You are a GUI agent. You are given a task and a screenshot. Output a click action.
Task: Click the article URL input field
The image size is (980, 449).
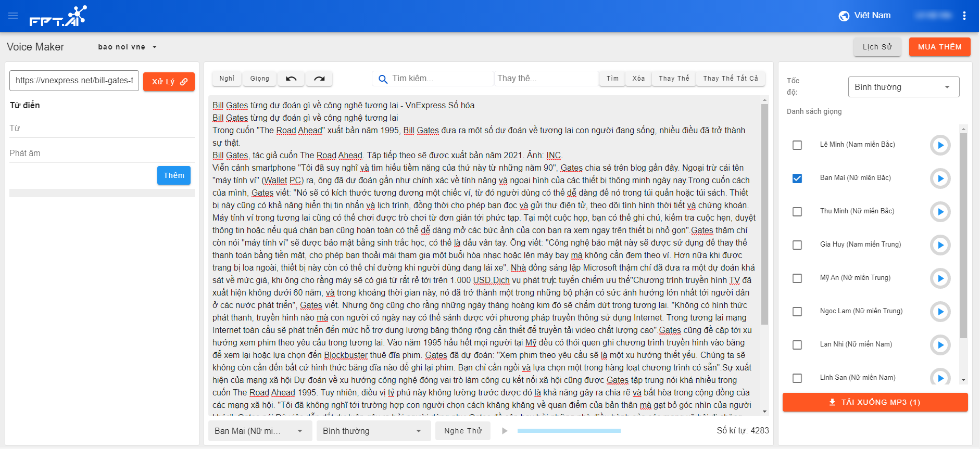[74, 81]
